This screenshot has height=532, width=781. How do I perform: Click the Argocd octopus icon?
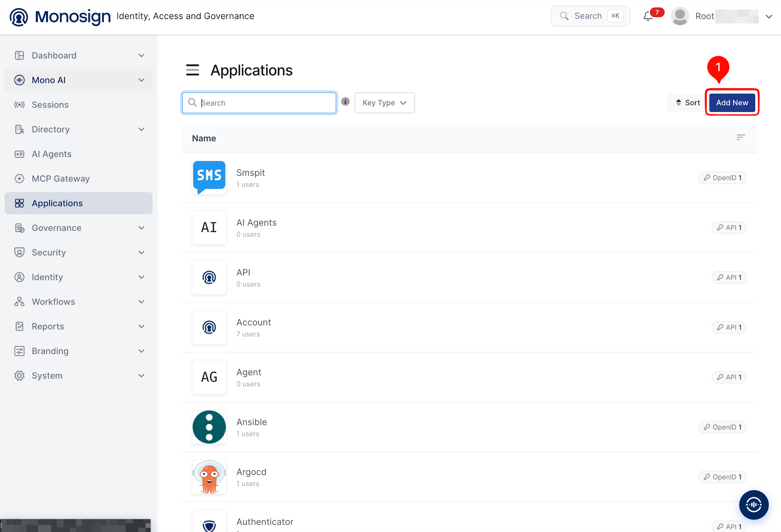209,477
